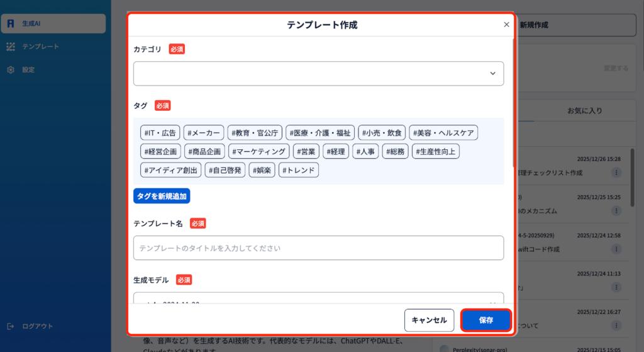Click the タグを新規追加 button

162,196
